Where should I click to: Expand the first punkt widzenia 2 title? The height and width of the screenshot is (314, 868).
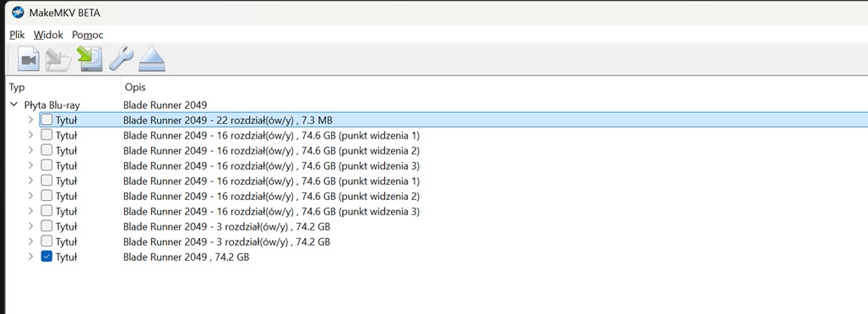[31, 150]
